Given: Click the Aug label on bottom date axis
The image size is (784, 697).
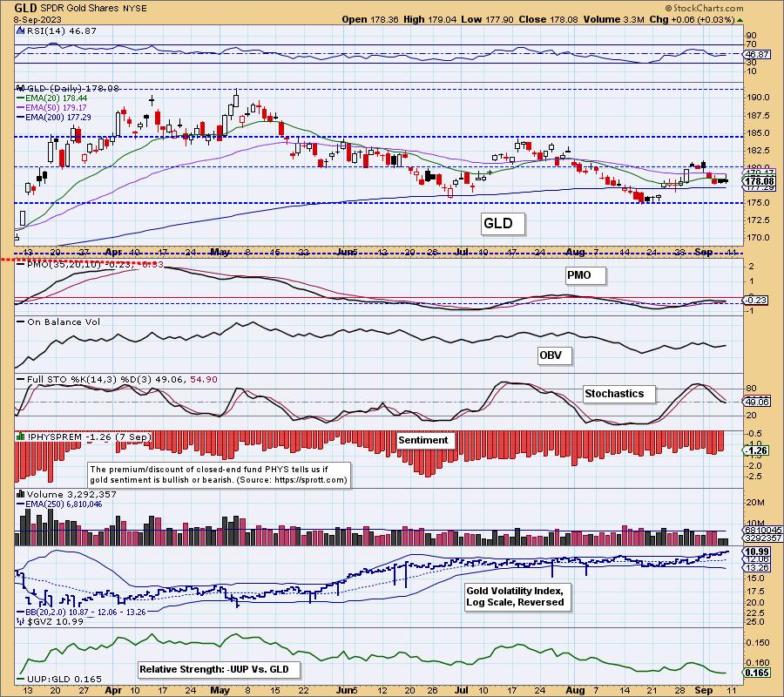Looking at the screenshot, I should pyautogui.click(x=576, y=690).
